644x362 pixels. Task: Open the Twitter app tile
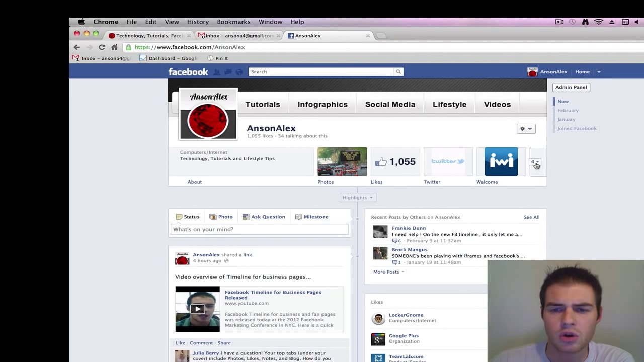[448, 161]
